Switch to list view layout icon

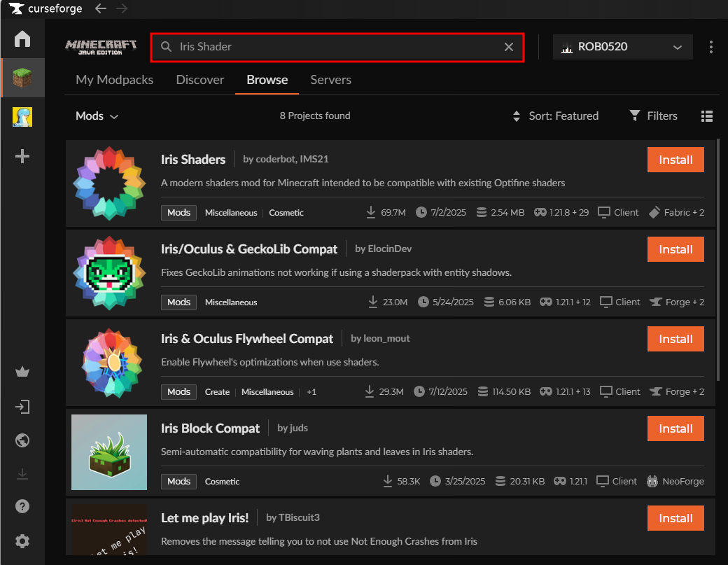(x=706, y=116)
